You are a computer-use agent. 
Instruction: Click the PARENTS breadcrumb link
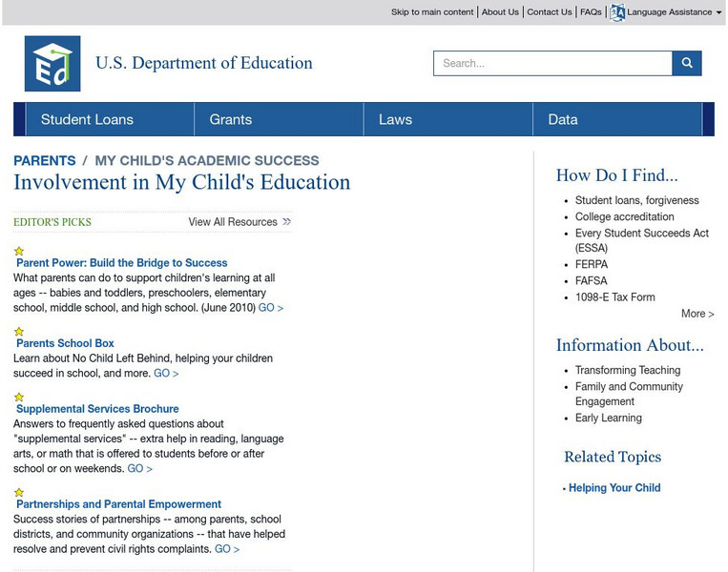tap(45, 161)
